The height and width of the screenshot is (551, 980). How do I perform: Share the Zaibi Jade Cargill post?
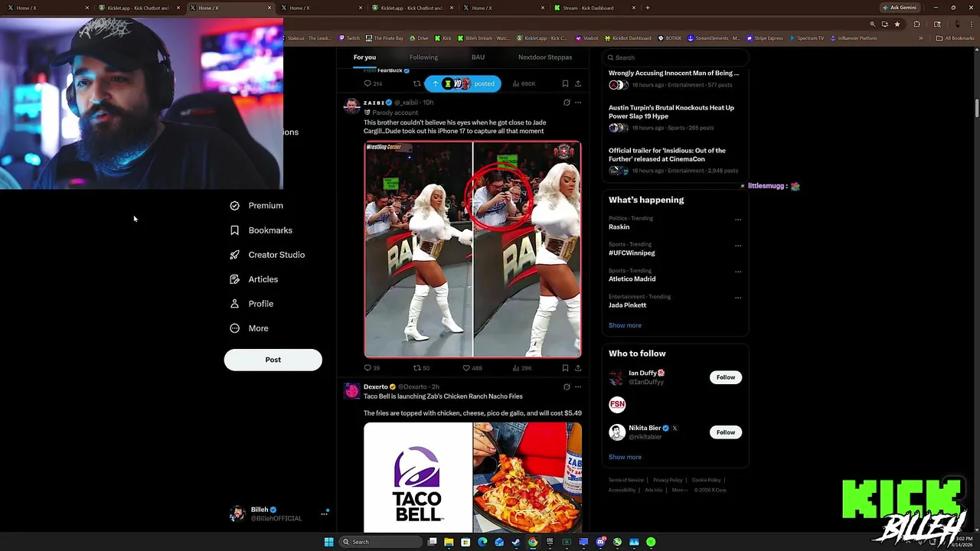(578, 368)
